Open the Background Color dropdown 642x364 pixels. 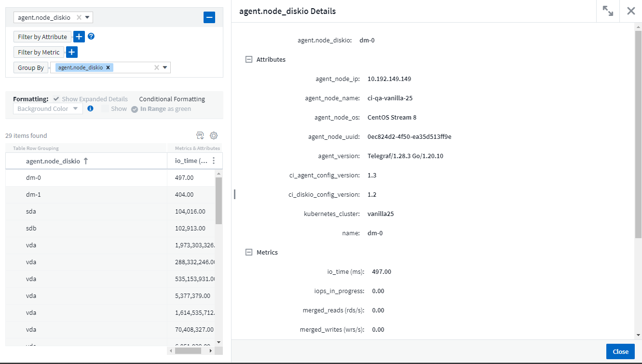(x=48, y=109)
